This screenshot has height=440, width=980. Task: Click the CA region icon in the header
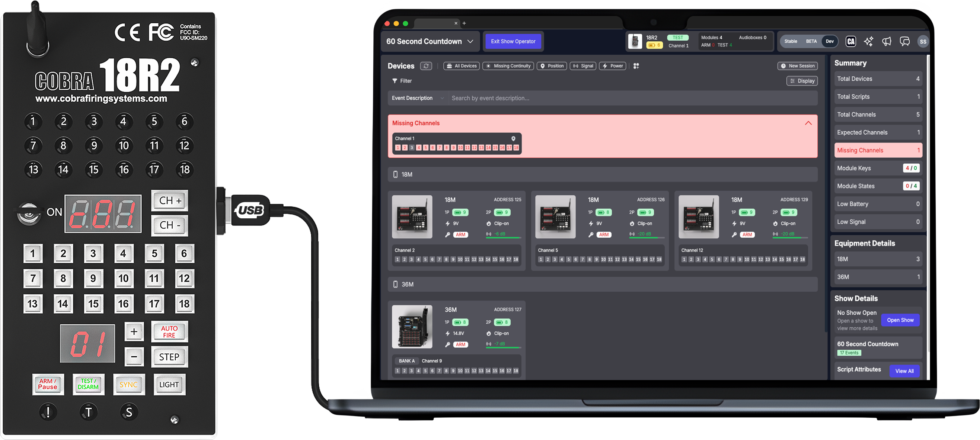(850, 41)
